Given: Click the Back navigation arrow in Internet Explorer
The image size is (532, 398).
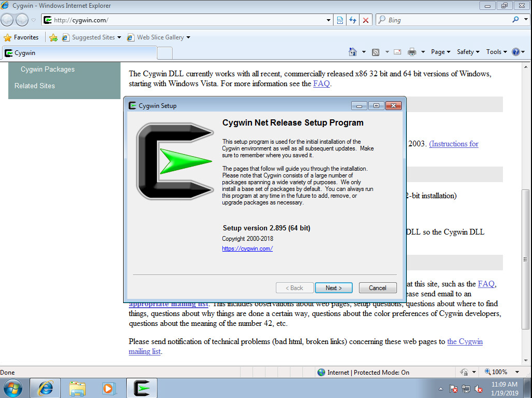Looking at the screenshot, I should pyautogui.click(x=7, y=20).
